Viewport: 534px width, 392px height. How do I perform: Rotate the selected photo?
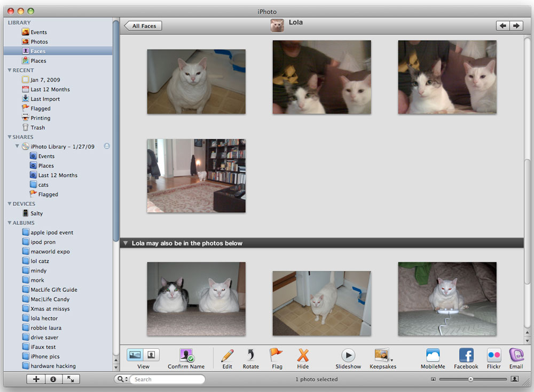coord(250,356)
